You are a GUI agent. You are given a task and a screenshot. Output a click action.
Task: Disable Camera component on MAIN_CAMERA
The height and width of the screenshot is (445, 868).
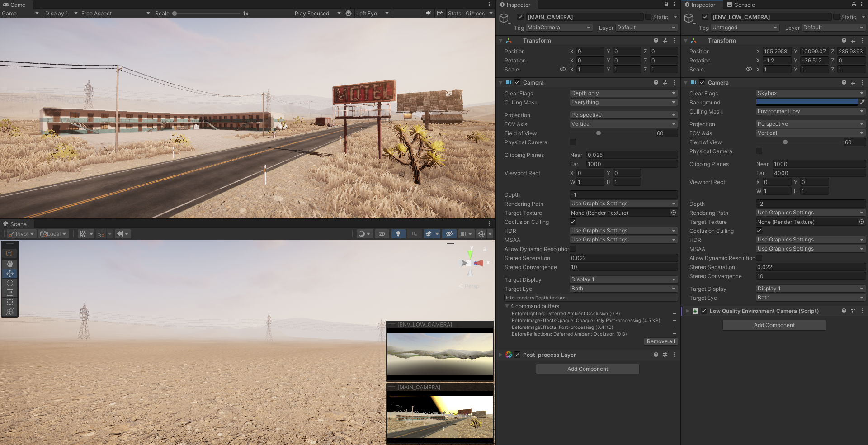tap(517, 82)
